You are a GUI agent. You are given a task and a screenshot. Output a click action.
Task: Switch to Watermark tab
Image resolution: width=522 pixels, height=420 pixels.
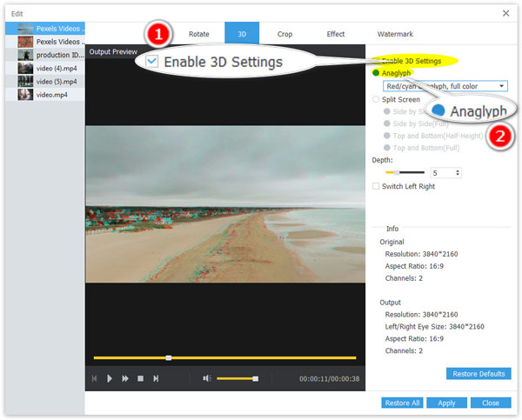click(395, 34)
